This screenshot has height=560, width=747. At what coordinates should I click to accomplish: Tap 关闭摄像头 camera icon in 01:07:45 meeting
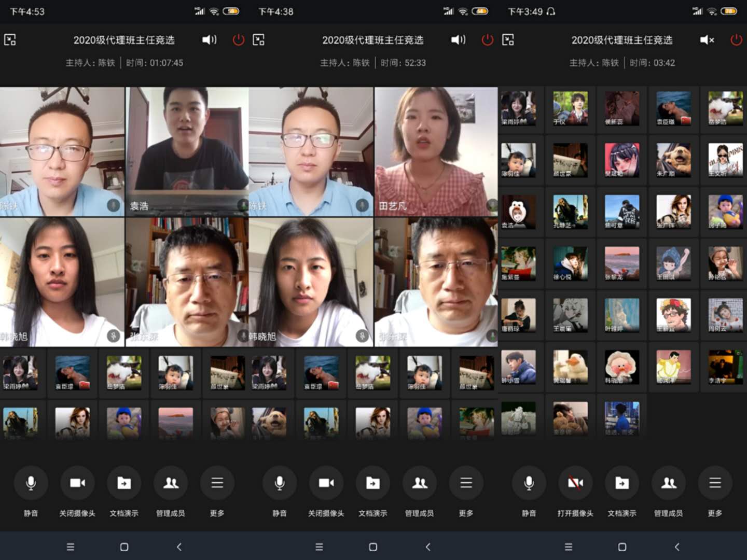pyautogui.click(x=77, y=483)
